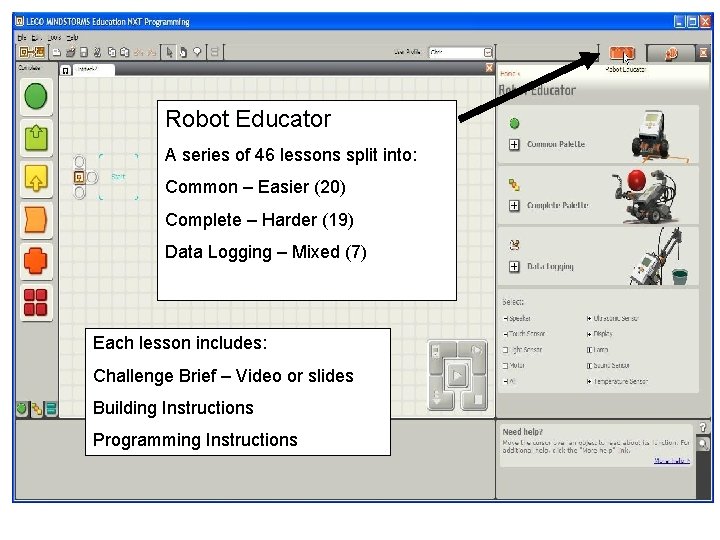The width and height of the screenshot is (720, 540).
Task: Click the green circle Common Palette icon
Action: pos(514,123)
